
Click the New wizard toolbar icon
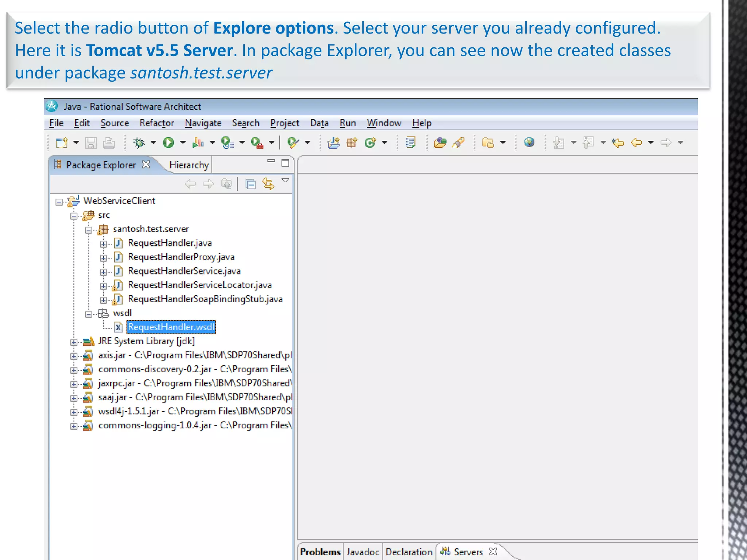point(62,143)
